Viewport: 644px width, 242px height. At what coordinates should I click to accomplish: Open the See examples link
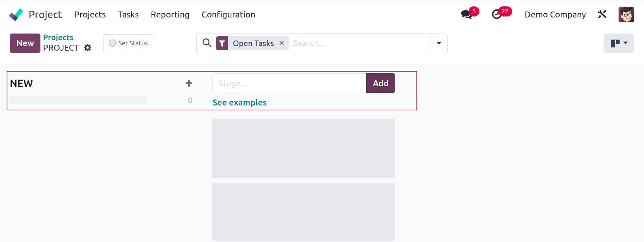[x=239, y=102]
